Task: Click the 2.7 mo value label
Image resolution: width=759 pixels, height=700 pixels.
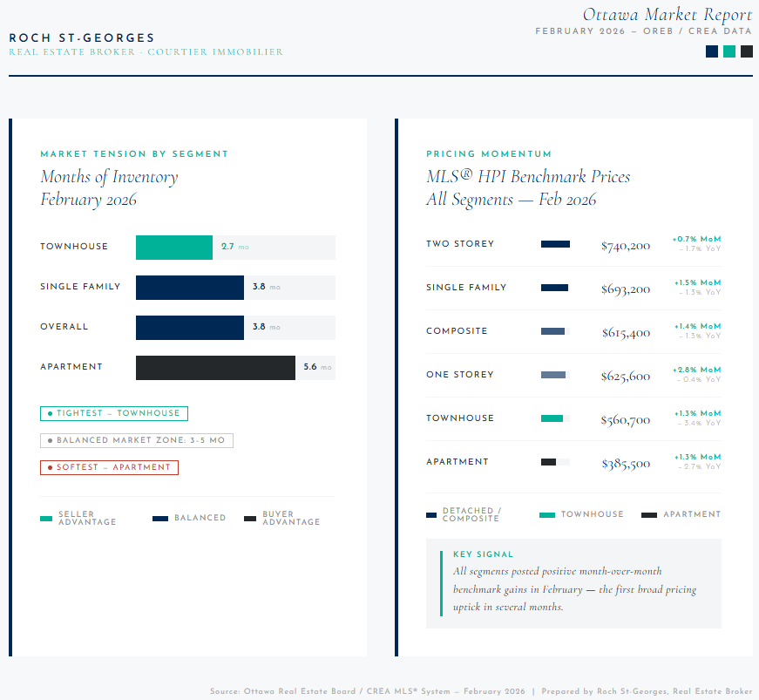Action: pyautogui.click(x=235, y=247)
